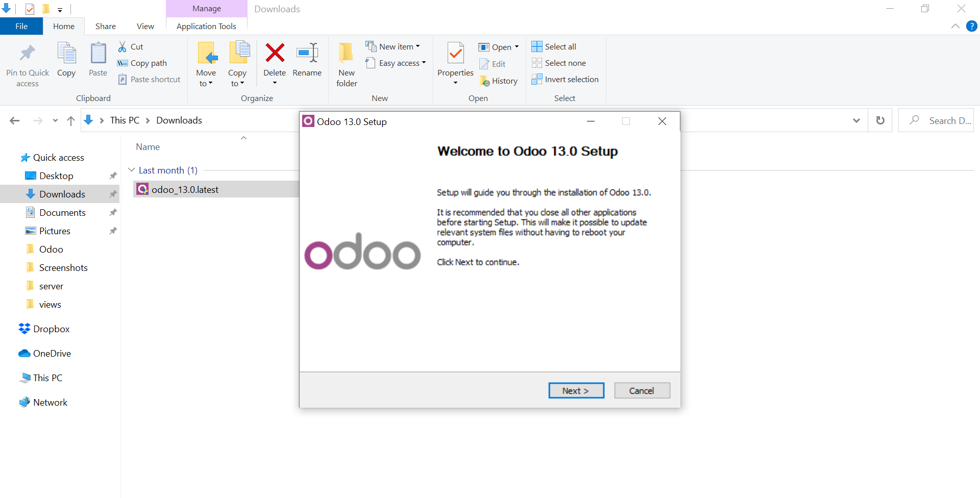The image size is (980, 498).
Task: Click Next in Odoo Setup wizard
Action: [x=576, y=390]
